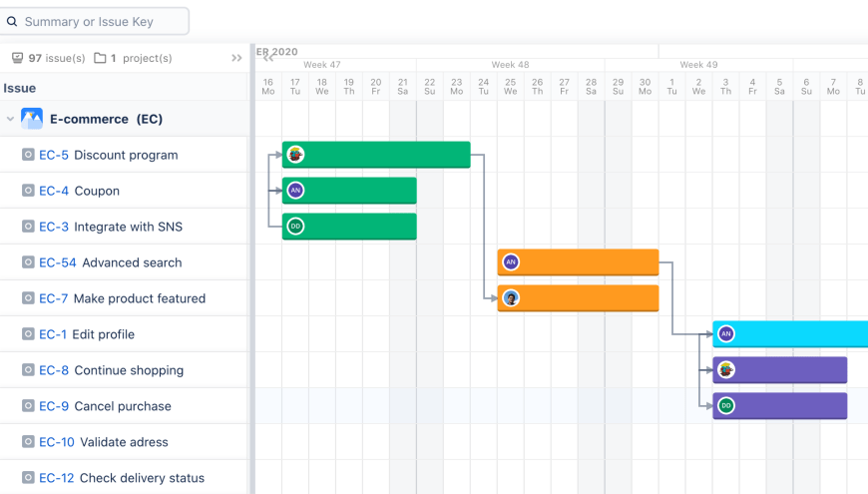Click the EC-5 issue type icon

tap(28, 155)
